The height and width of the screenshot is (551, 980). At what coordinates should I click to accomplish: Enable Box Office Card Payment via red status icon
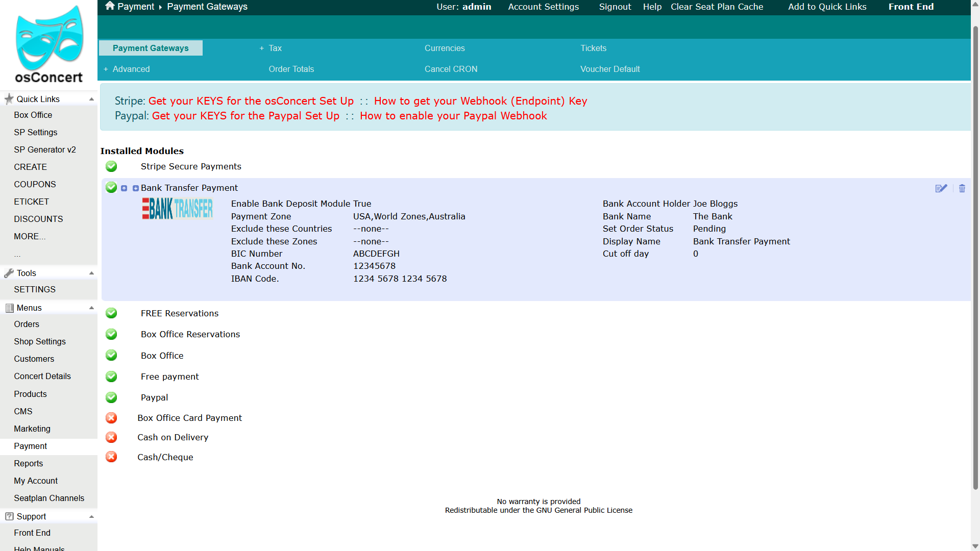[x=111, y=418]
